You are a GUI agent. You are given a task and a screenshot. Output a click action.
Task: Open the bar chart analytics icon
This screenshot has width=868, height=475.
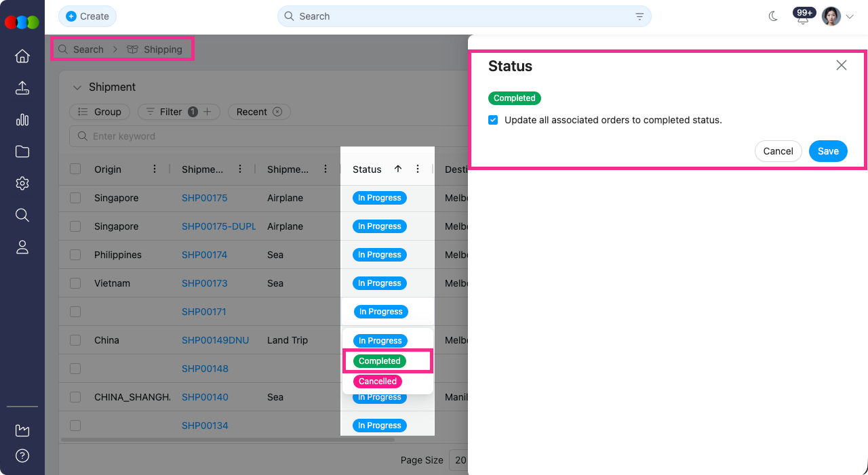[22, 120]
